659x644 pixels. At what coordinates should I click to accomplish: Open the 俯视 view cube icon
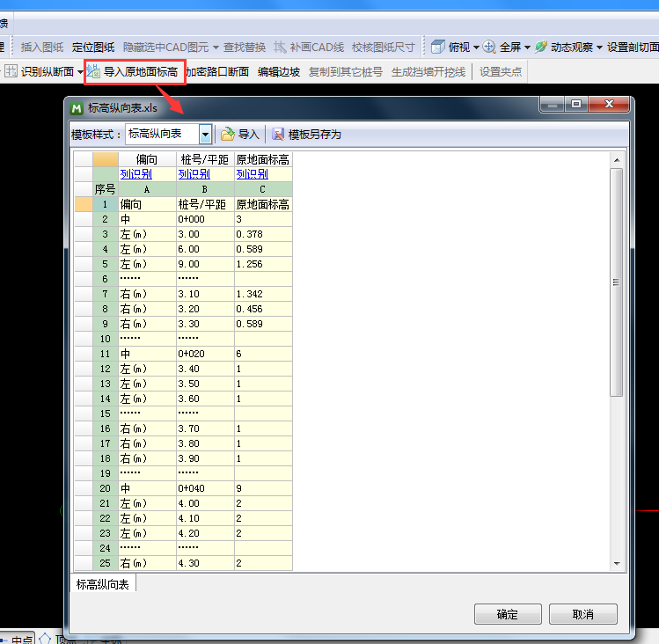pos(437,47)
